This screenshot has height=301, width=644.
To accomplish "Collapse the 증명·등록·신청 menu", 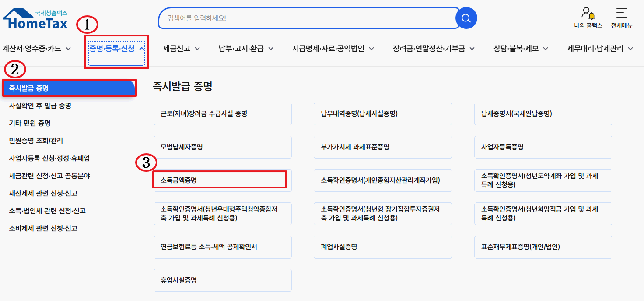I will (115, 49).
